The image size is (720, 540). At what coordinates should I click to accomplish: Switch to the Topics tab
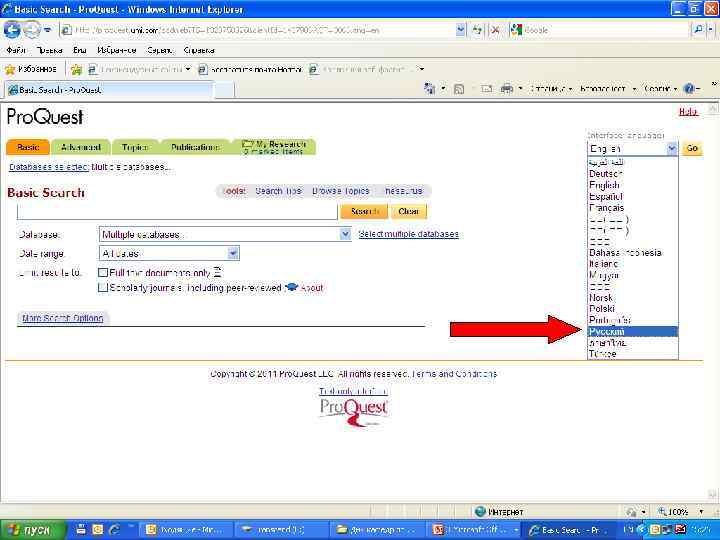click(135, 147)
